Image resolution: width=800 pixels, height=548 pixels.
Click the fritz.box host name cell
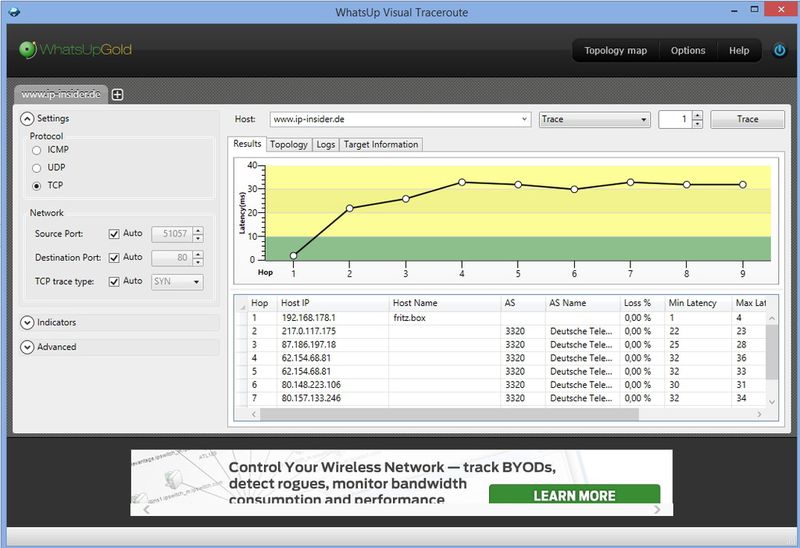point(445,318)
